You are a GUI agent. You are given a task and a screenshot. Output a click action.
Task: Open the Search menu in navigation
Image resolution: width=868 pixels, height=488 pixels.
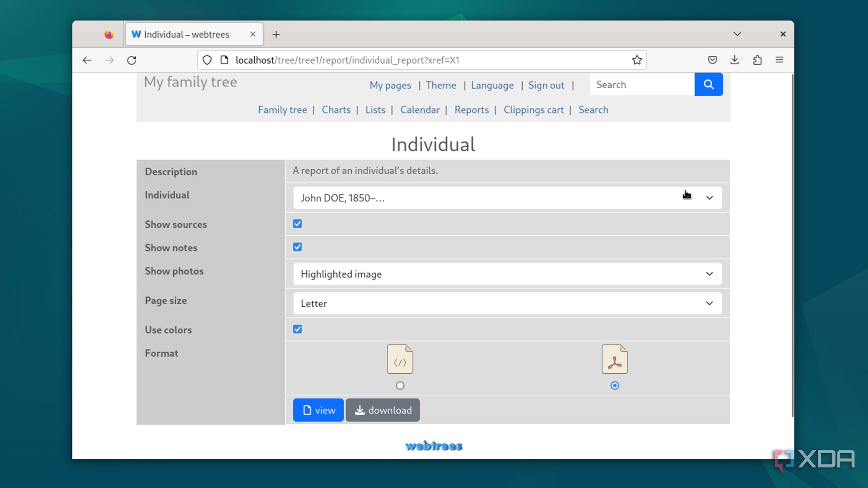pos(593,110)
